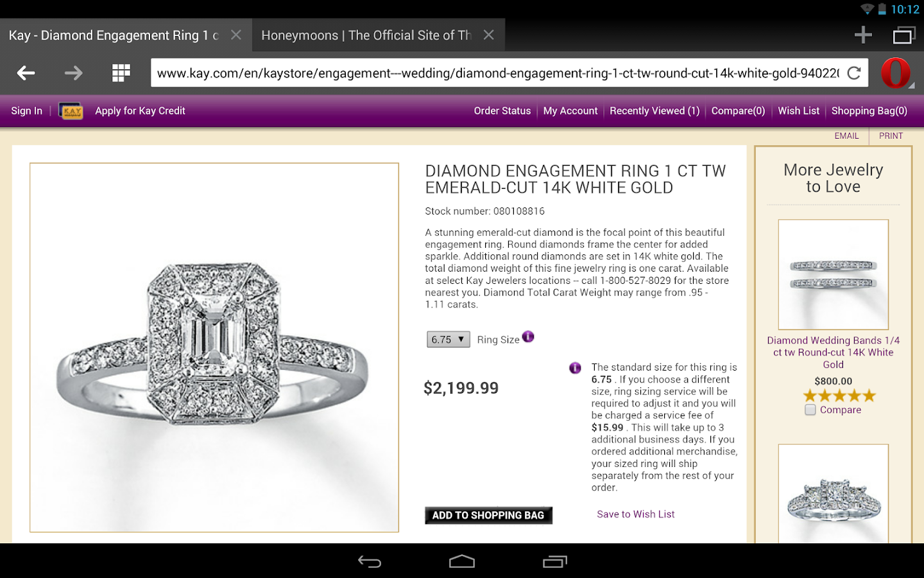Close the Kay Diamond Engagement Ring tab
The height and width of the screenshot is (578, 924).
point(236,35)
